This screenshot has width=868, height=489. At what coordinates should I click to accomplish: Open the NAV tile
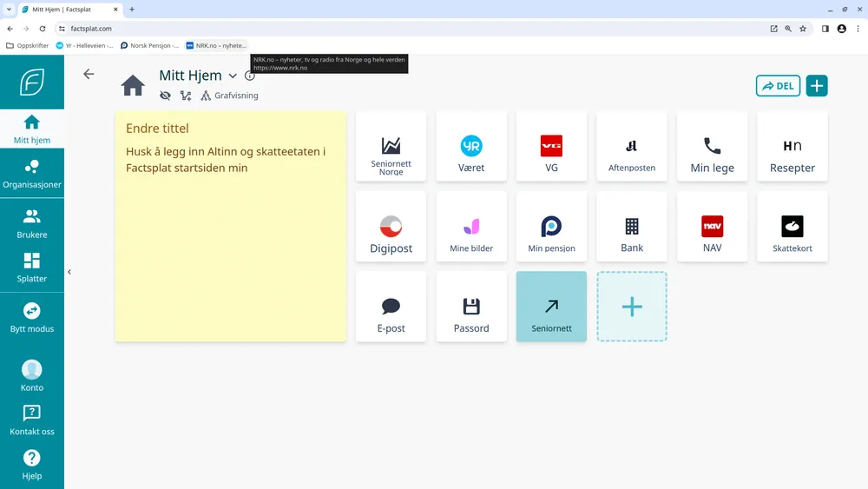[712, 228]
